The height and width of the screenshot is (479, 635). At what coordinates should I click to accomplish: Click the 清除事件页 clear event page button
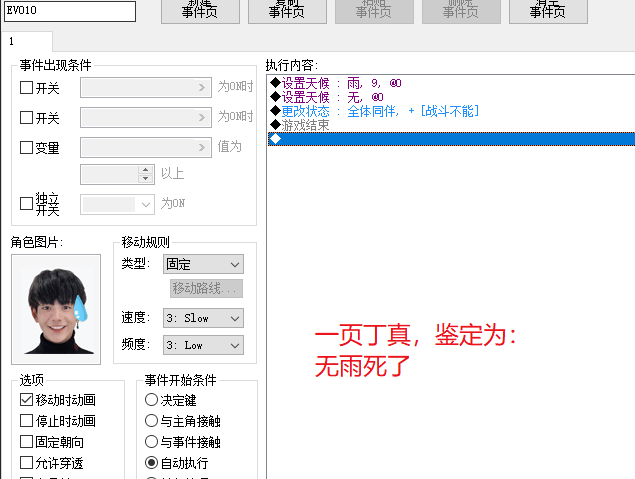point(548,11)
